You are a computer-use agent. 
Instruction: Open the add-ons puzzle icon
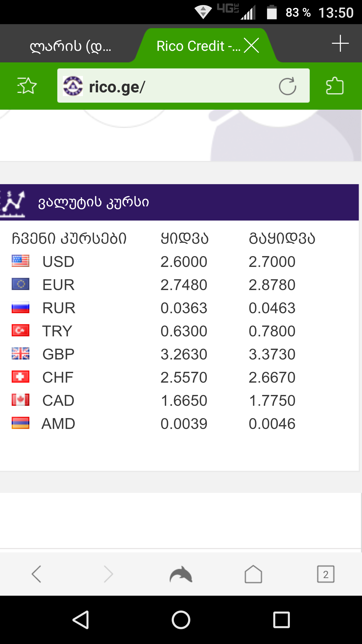coord(335,86)
